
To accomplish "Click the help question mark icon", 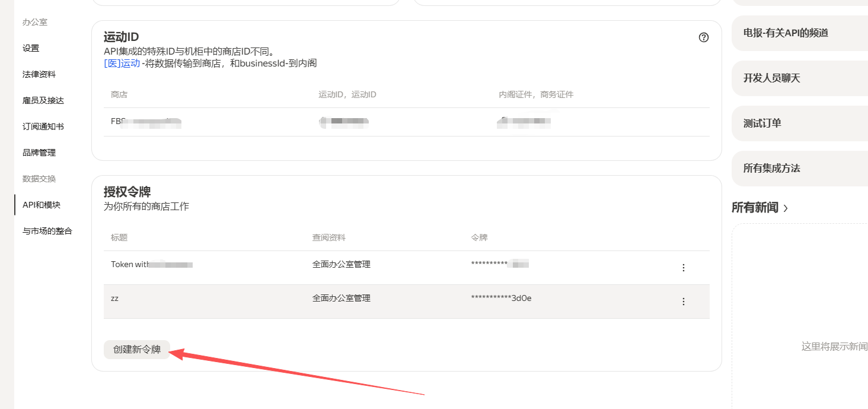I will coord(704,37).
